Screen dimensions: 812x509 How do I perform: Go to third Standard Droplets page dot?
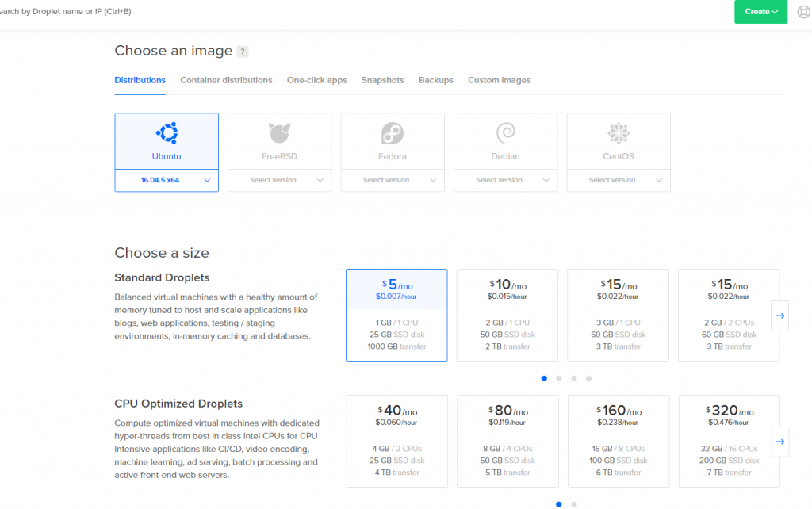[x=574, y=378]
